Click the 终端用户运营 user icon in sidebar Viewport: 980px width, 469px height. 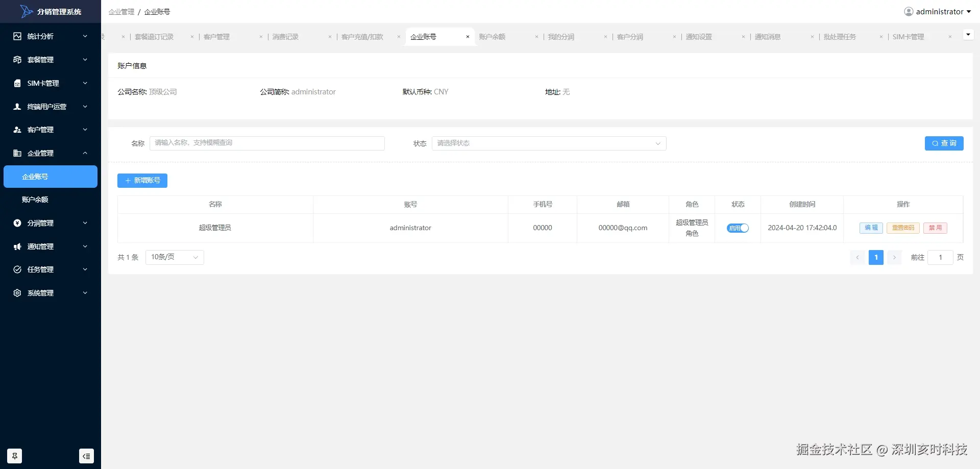coord(17,107)
